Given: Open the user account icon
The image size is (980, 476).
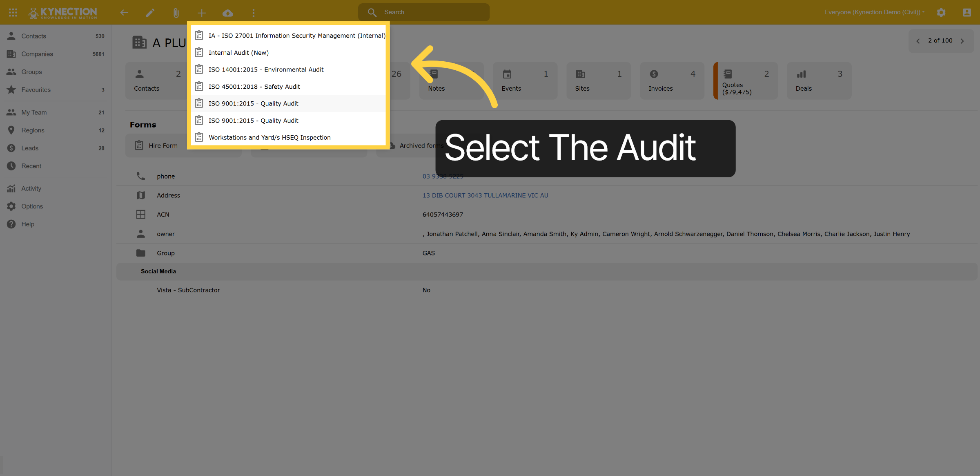Looking at the screenshot, I should pyautogui.click(x=967, y=12).
